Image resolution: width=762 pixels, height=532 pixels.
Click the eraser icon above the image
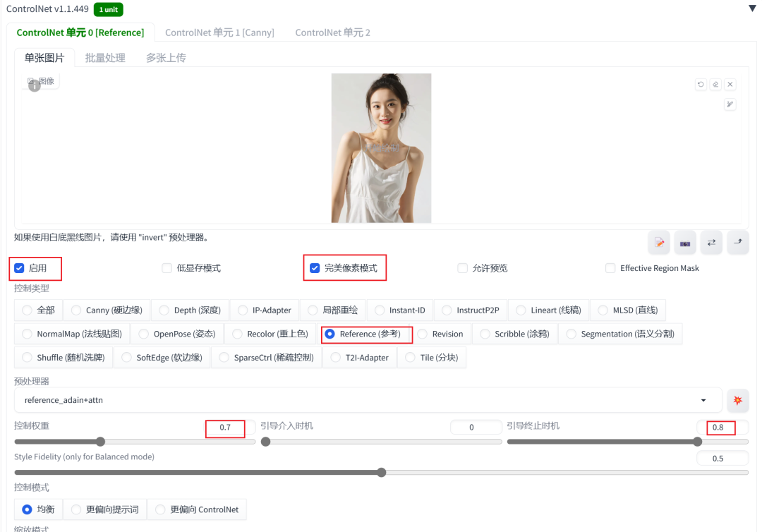(x=715, y=84)
